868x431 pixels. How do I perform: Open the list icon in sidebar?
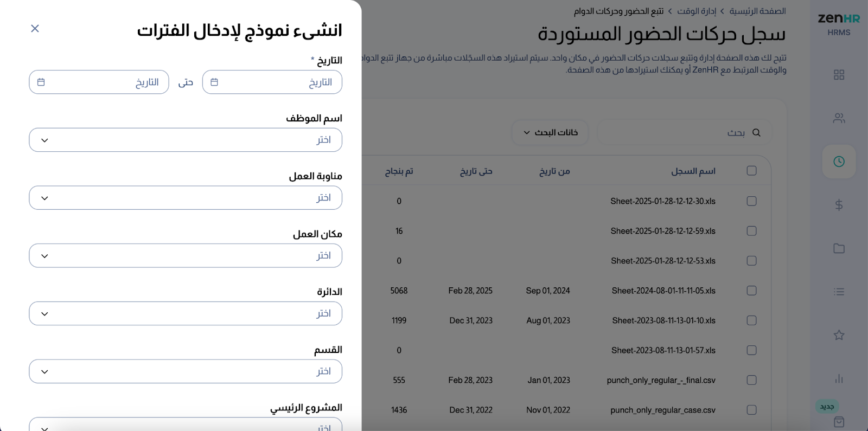coord(839,292)
